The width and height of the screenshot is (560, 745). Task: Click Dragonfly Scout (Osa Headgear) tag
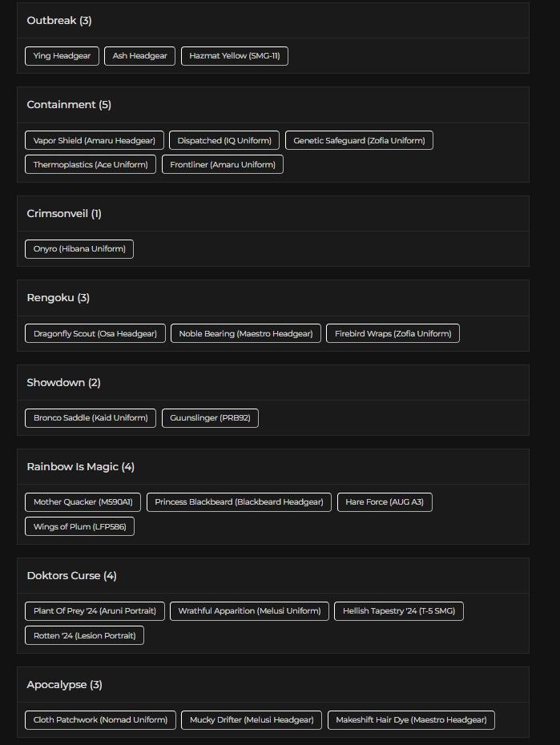point(95,333)
